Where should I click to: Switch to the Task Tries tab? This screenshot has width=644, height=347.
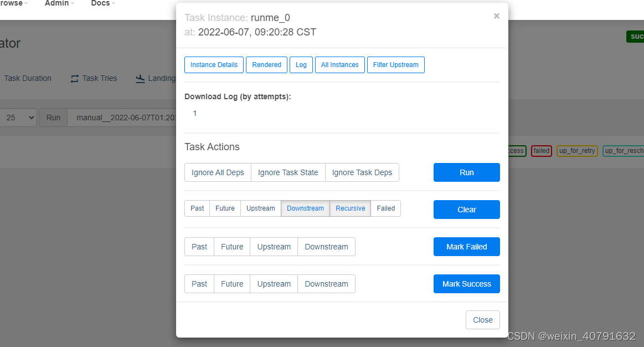pos(94,78)
